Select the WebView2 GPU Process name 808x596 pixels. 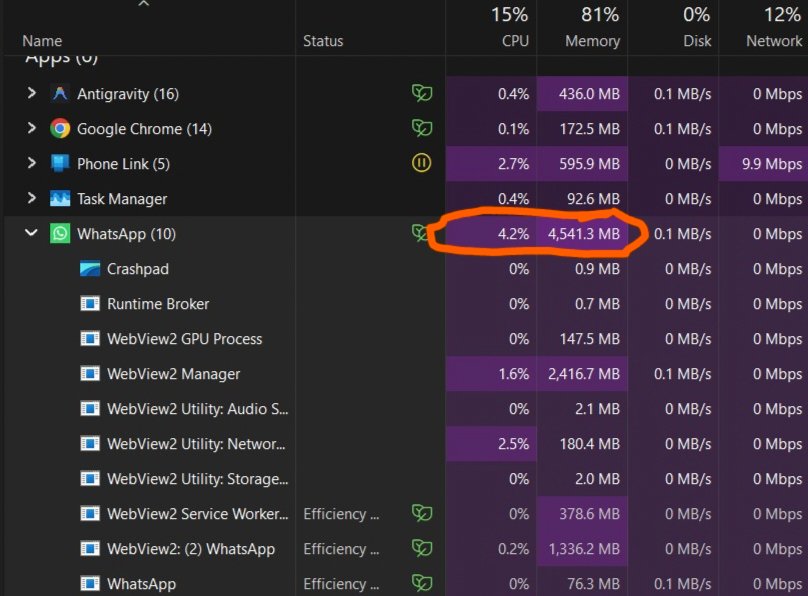click(x=184, y=339)
